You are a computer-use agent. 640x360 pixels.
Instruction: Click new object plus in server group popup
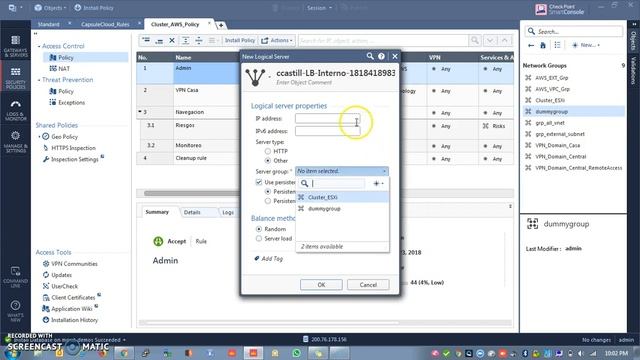pos(378,184)
